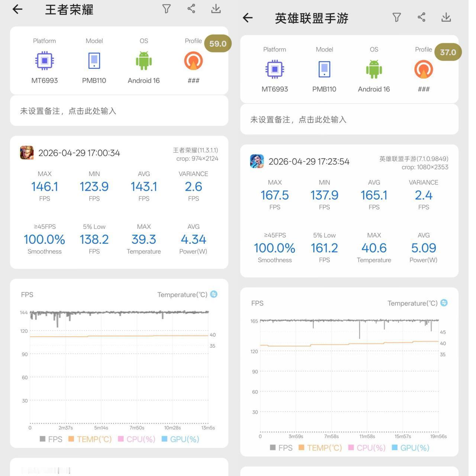
Task: Download the 英雄联盟手游 report
Action: tap(446, 17)
